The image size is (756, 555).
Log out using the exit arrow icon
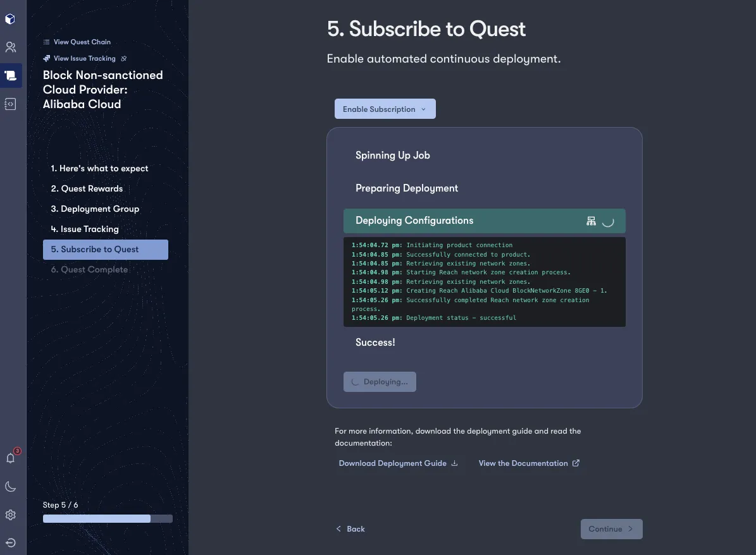click(x=10, y=542)
